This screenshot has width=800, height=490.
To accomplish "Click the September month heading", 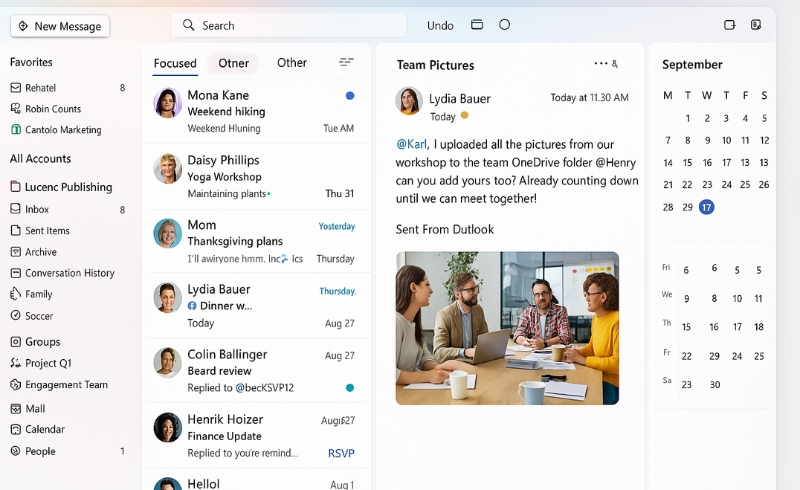I will (692, 64).
